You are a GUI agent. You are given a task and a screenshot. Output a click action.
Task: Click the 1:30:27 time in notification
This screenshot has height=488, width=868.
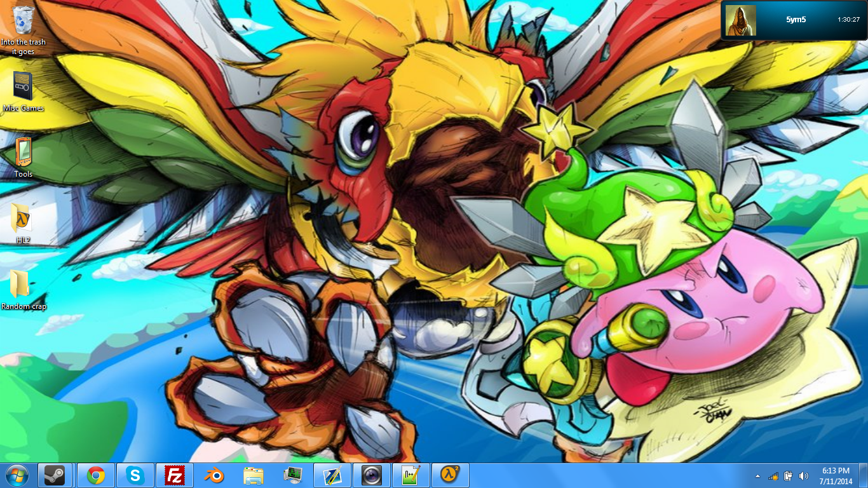[x=848, y=20]
